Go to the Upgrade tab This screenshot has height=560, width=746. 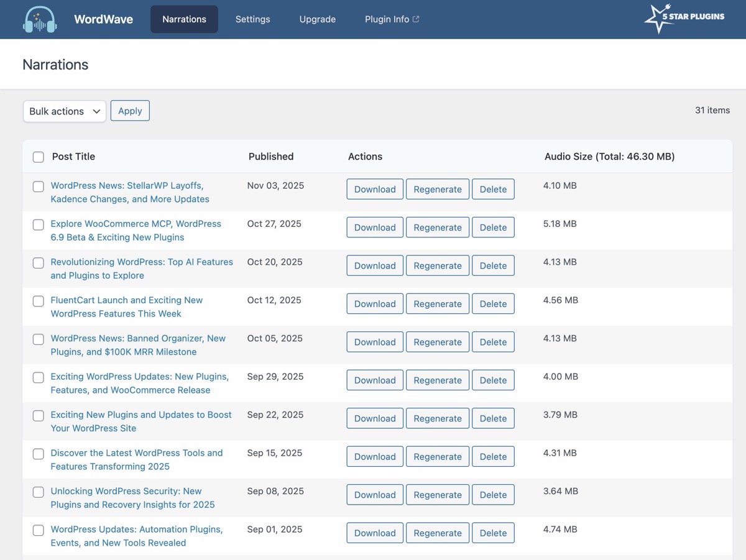coord(317,19)
